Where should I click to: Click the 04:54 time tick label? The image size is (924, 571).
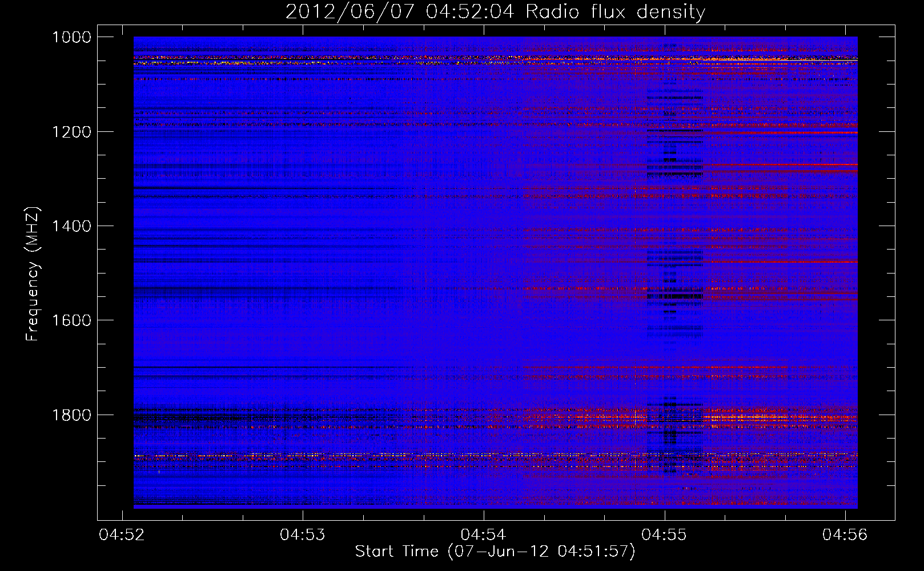click(484, 534)
